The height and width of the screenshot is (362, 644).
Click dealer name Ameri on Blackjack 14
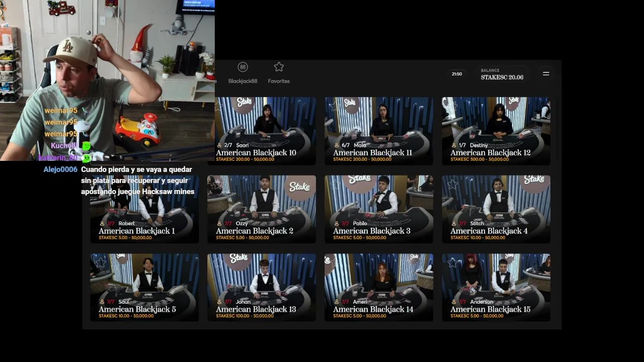[x=360, y=302]
